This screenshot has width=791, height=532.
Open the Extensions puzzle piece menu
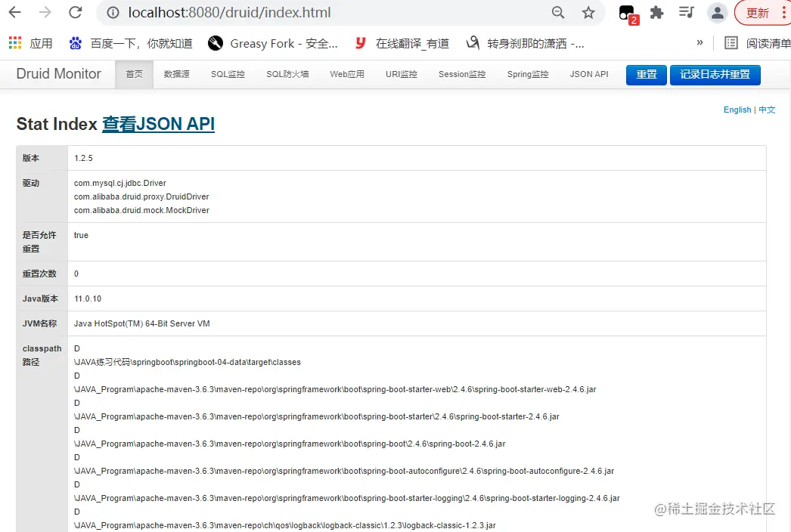pos(656,12)
